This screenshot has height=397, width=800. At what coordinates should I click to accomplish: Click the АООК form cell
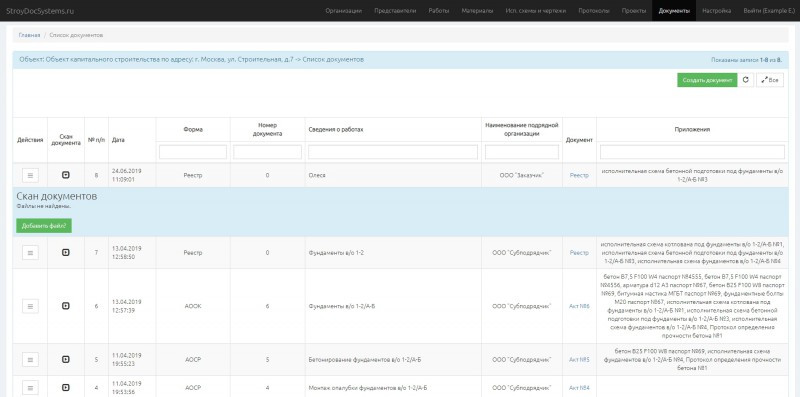click(193, 306)
